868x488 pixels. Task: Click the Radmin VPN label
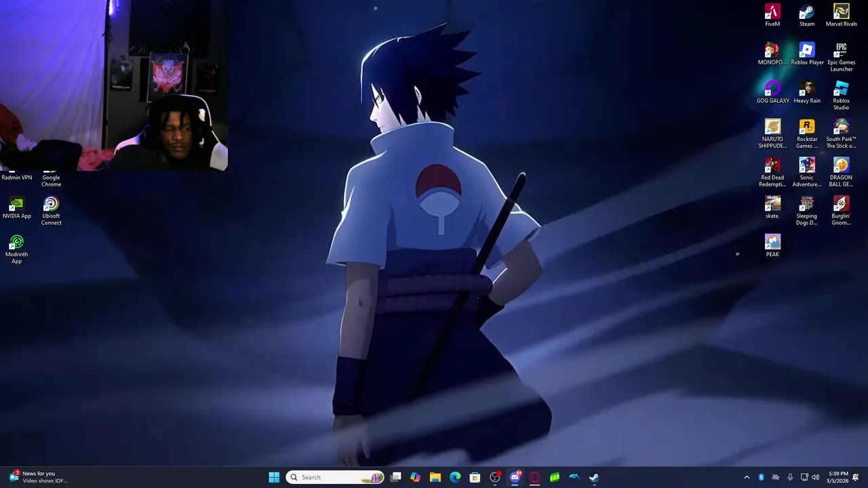[x=17, y=178]
